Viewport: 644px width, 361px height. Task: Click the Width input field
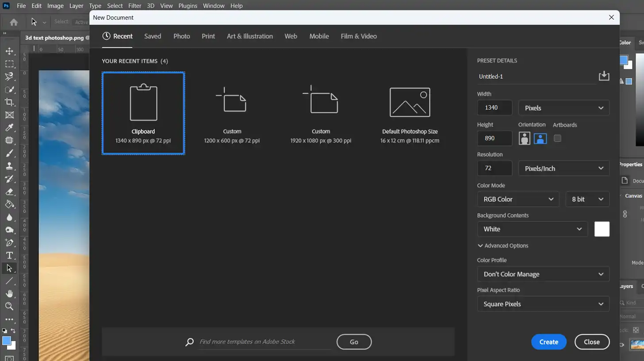pyautogui.click(x=494, y=108)
